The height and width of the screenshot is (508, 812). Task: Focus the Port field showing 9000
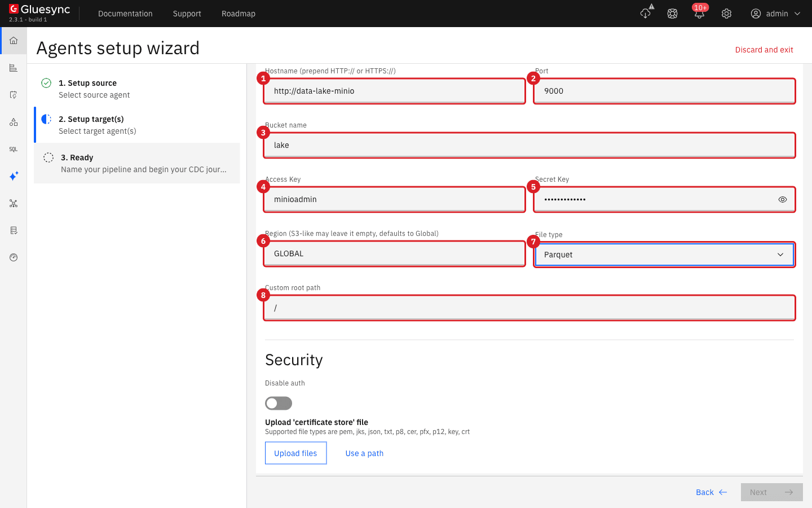coord(664,91)
